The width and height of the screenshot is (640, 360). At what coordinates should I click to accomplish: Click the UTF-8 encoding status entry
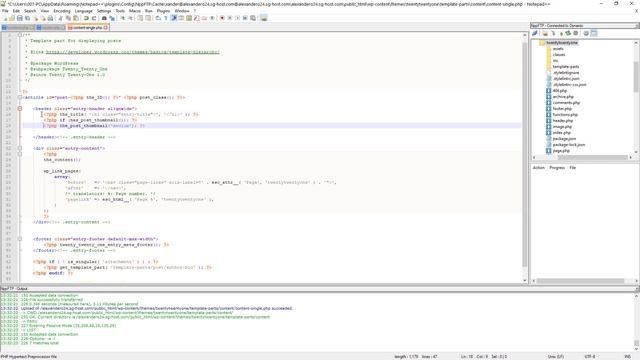click(590, 357)
